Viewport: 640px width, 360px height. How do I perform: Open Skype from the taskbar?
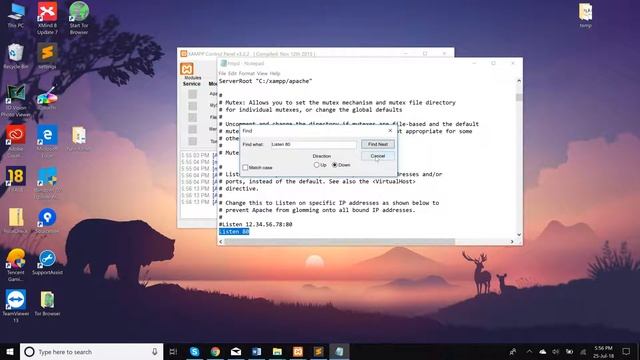(195, 351)
